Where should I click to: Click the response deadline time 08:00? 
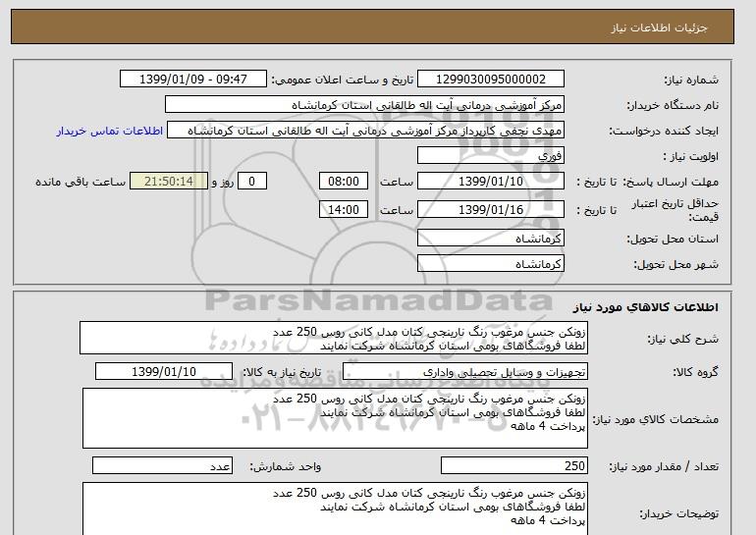pos(344,182)
